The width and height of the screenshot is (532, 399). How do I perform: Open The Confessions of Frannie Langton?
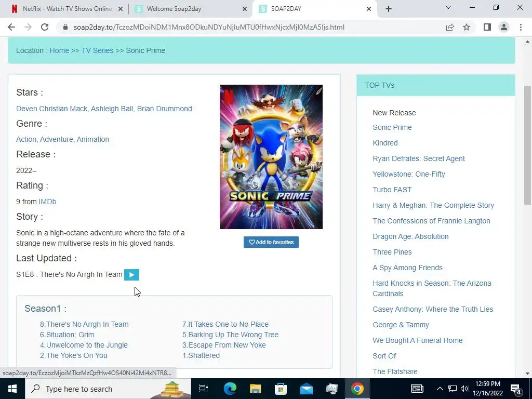pyautogui.click(x=431, y=221)
